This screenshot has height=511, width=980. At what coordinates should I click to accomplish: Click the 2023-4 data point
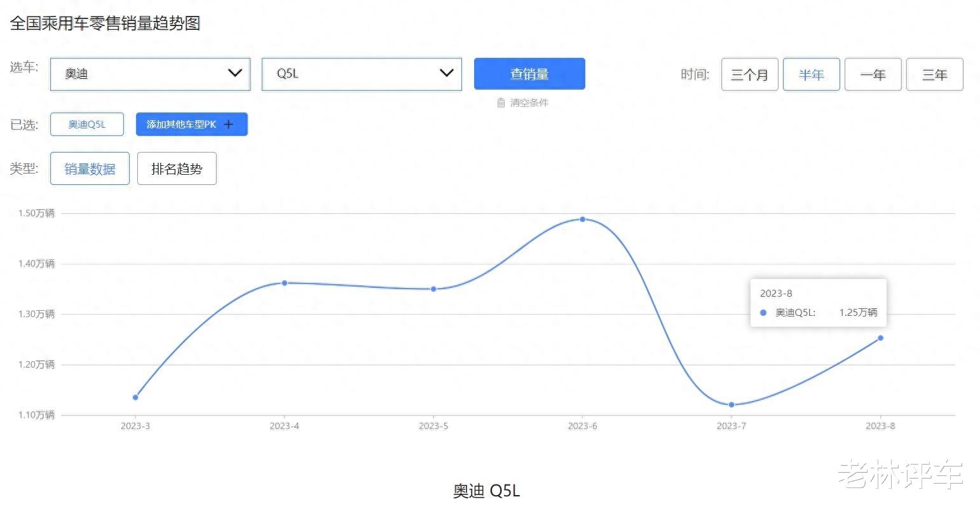click(x=284, y=283)
